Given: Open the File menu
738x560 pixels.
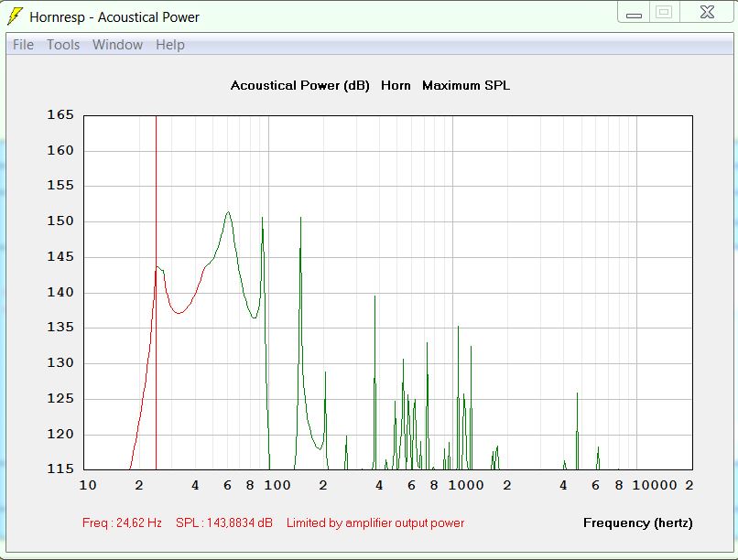Looking at the screenshot, I should pyautogui.click(x=23, y=45).
